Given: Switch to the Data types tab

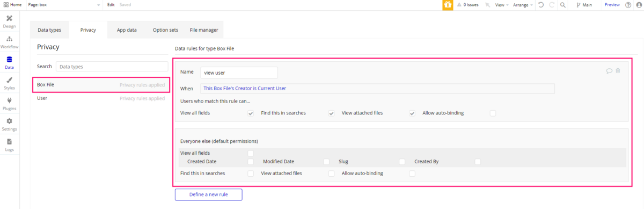Looking at the screenshot, I should pos(49,30).
